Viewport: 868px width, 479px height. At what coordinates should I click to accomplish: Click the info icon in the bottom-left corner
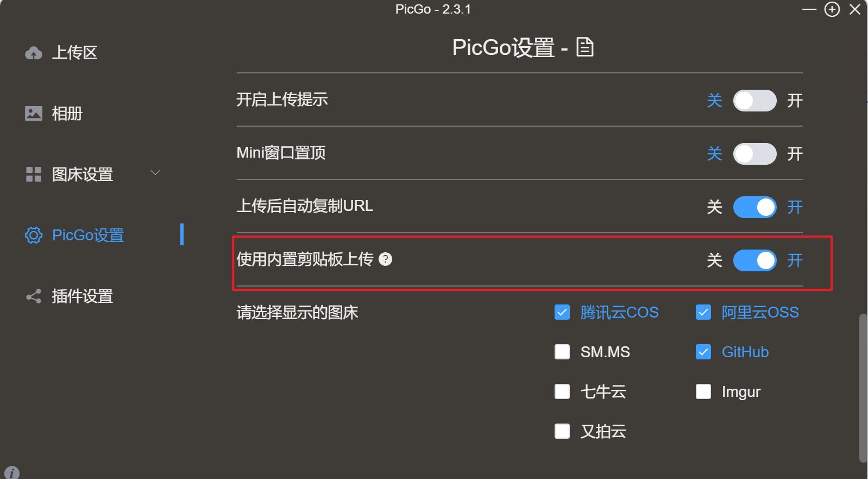tap(12, 472)
